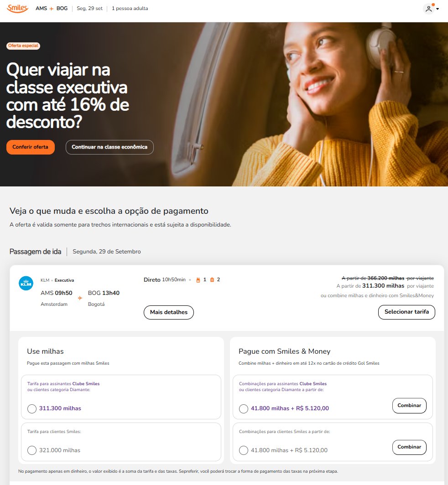448x485 pixels.
Task: Select the 311.300 milhas Clube Smiles fare
Action: (32, 408)
